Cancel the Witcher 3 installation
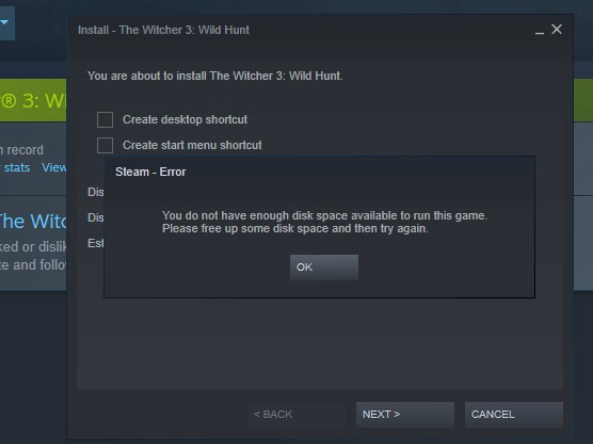The width and height of the screenshot is (593, 444). point(514,415)
